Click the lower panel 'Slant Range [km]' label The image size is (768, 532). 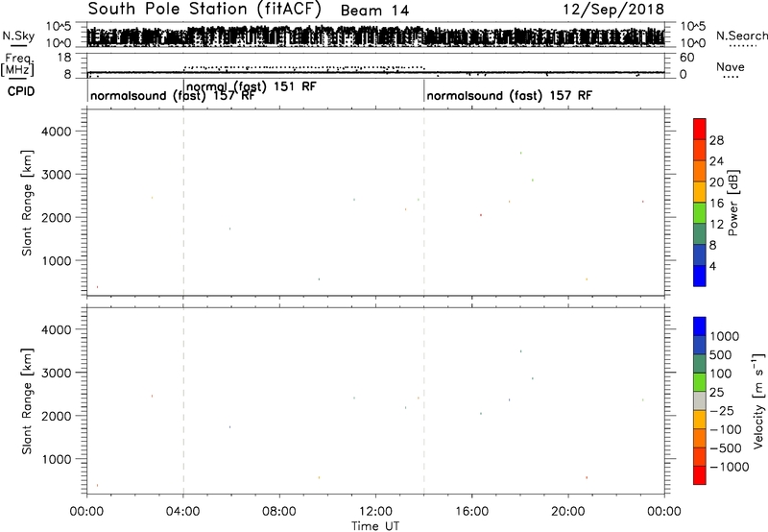[x=27, y=401]
